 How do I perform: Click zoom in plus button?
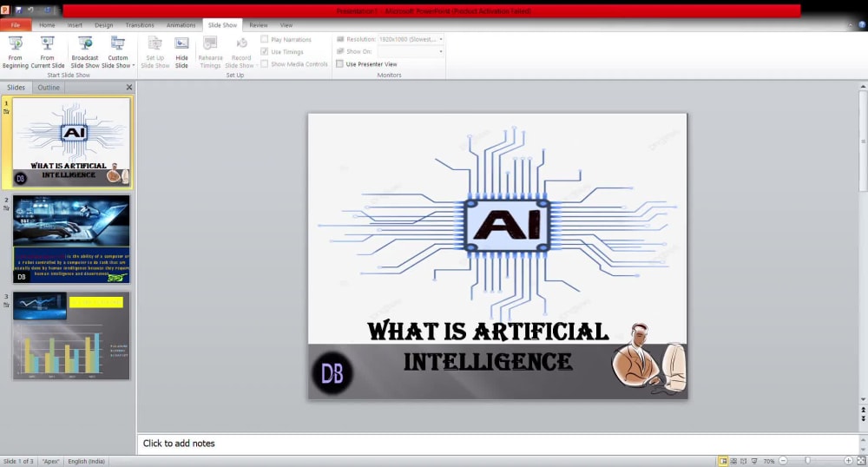[848, 460]
